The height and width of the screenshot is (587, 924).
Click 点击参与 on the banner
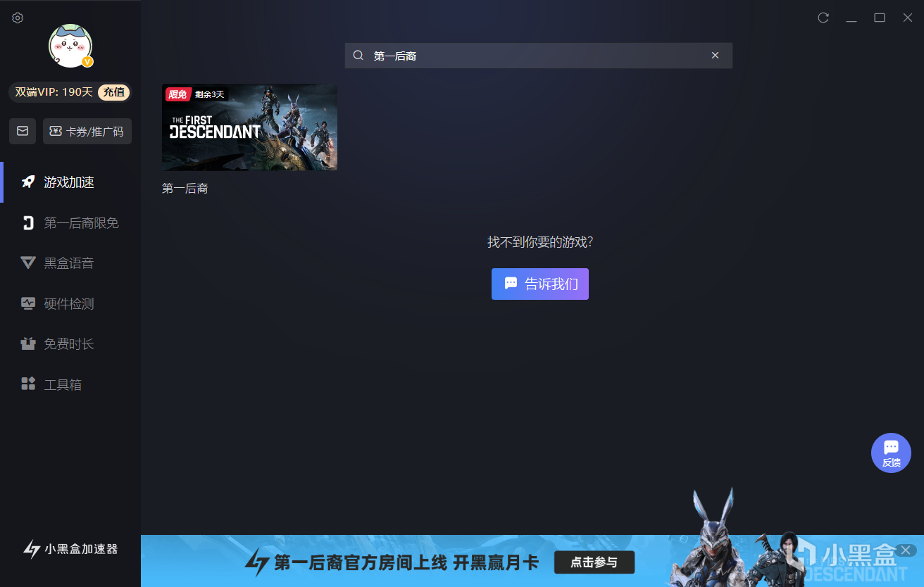point(594,562)
